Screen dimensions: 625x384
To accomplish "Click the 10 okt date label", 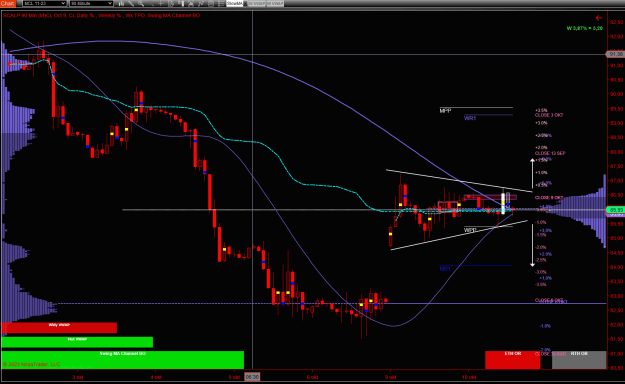I will [469, 377].
